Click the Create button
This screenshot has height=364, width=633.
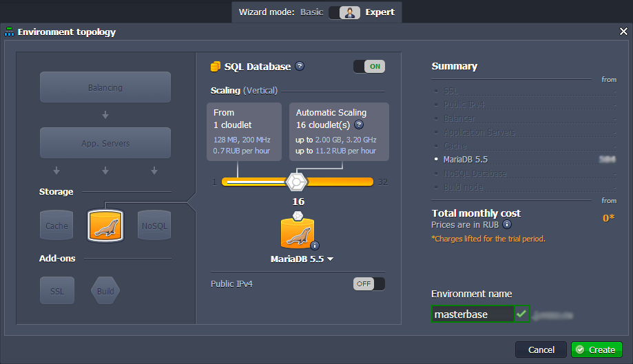coord(596,350)
